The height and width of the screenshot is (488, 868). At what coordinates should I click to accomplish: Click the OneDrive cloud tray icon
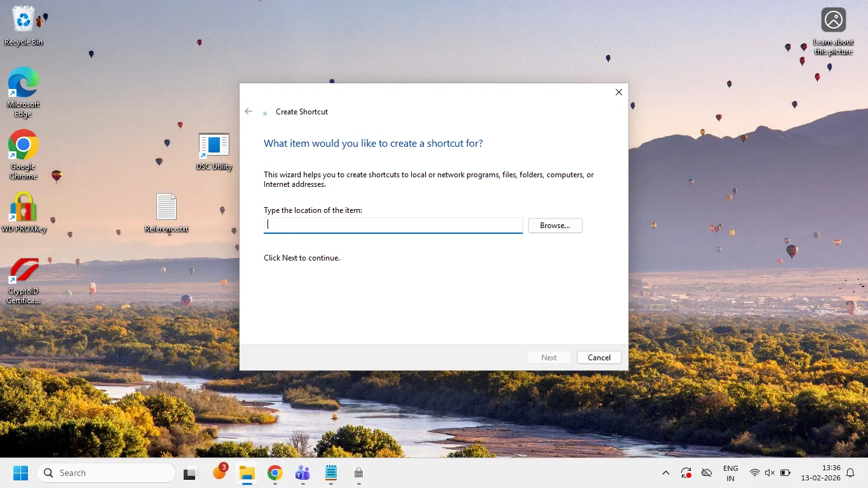[x=706, y=473]
